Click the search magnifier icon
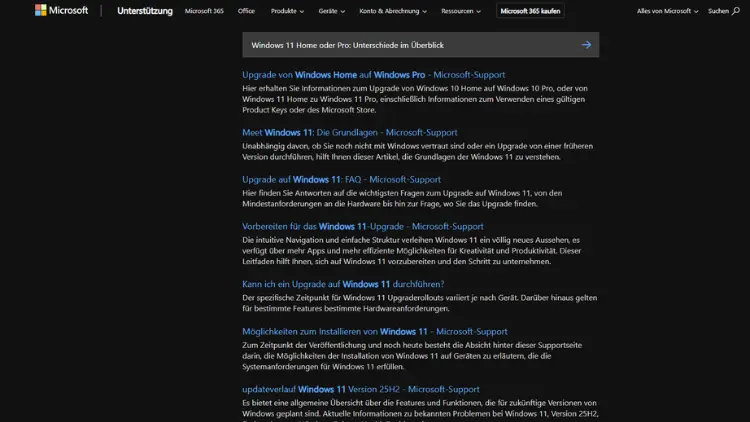 tap(736, 11)
